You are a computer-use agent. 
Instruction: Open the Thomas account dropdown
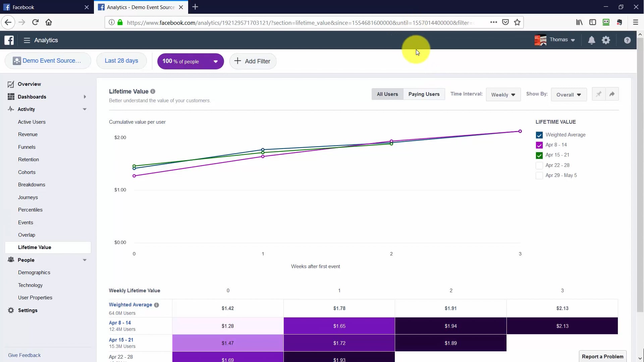point(555,40)
